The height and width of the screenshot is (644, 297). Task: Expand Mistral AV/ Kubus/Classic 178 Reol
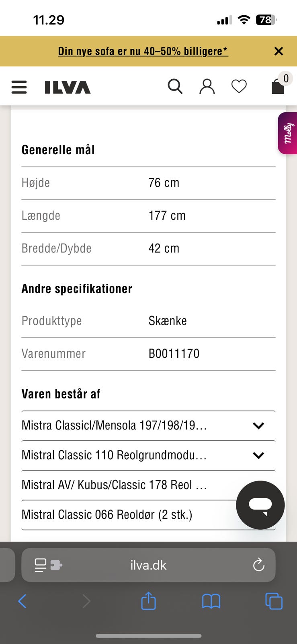click(121, 485)
